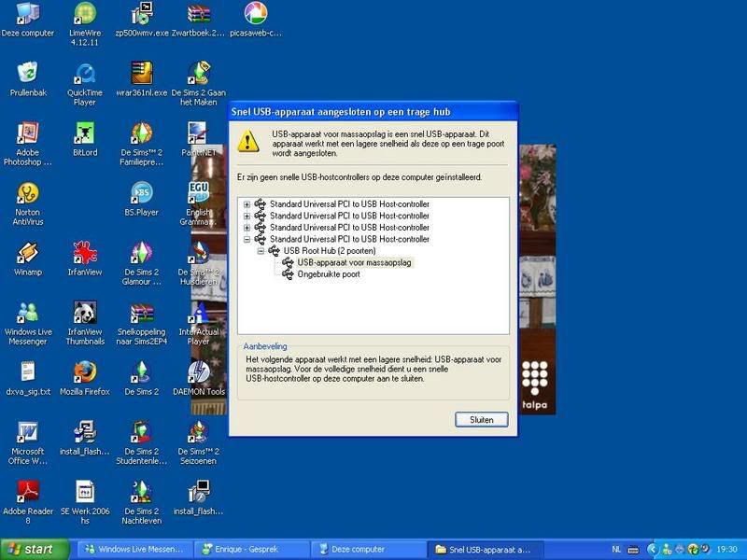Launch the QuickTime Player shortcut
This screenshot has height=560, width=747.
click(x=85, y=84)
